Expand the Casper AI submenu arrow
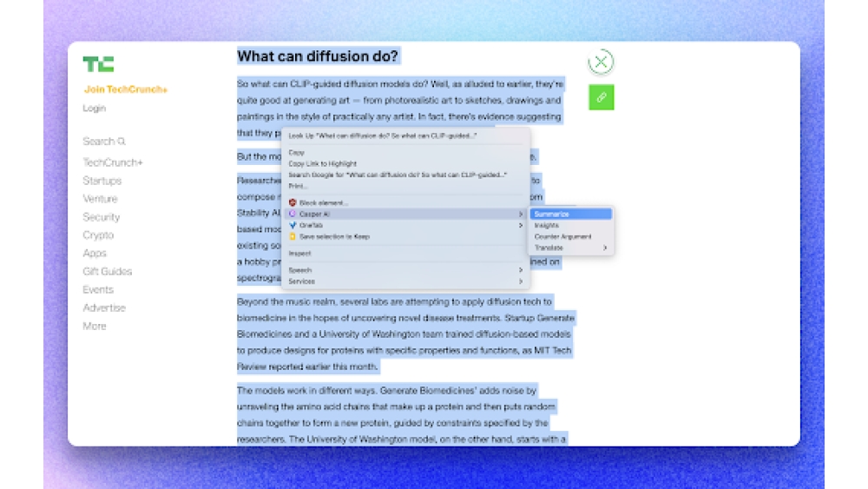868x489 pixels. tap(520, 214)
